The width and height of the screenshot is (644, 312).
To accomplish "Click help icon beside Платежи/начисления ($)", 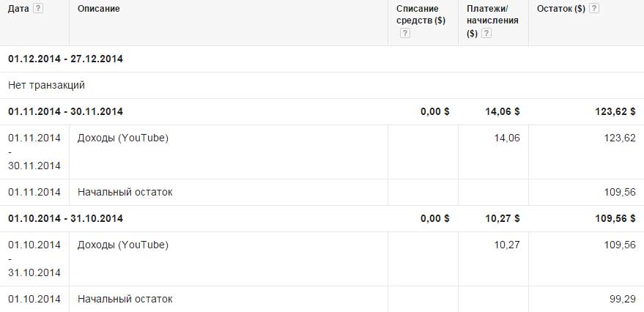I will [x=486, y=34].
